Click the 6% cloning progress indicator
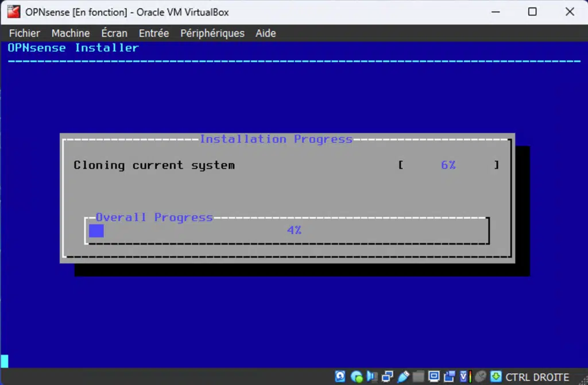The width and height of the screenshot is (588, 385). (x=448, y=165)
